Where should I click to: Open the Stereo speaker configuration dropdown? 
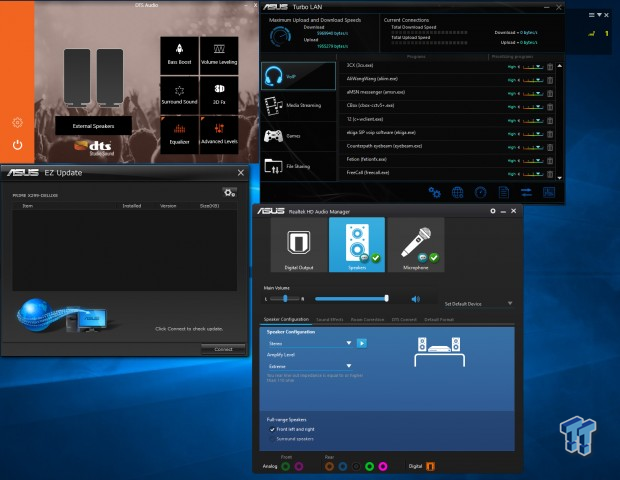pyautogui.click(x=310, y=343)
